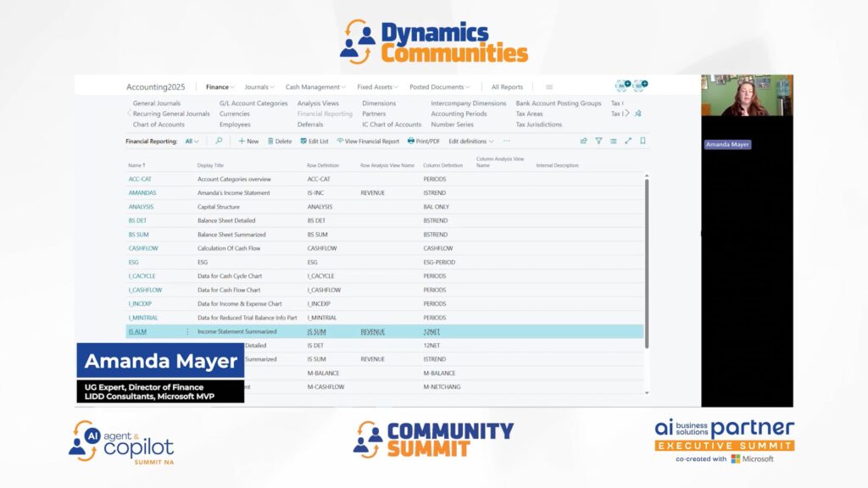Delete the selected financial report
The width and height of the screenshot is (868, 488).
coord(280,141)
